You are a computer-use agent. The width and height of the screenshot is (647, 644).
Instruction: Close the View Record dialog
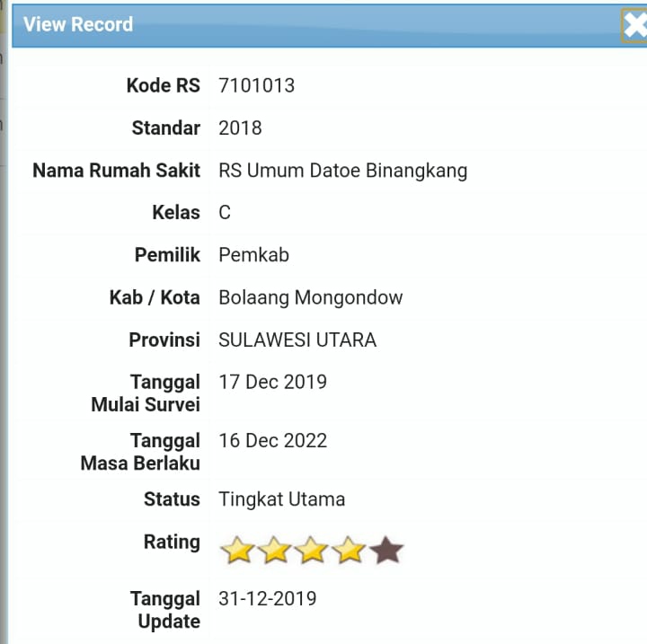click(x=634, y=25)
